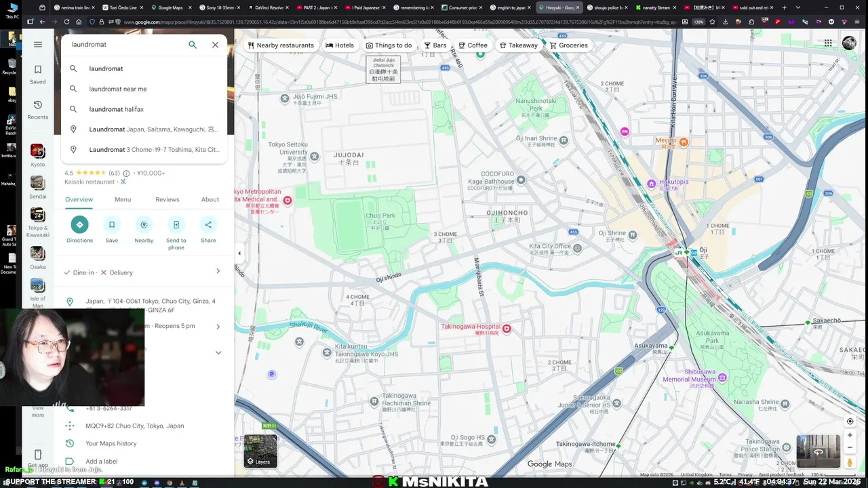Click the Nearby button
Viewport: 868px width, 488px height.
pyautogui.click(x=144, y=230)
